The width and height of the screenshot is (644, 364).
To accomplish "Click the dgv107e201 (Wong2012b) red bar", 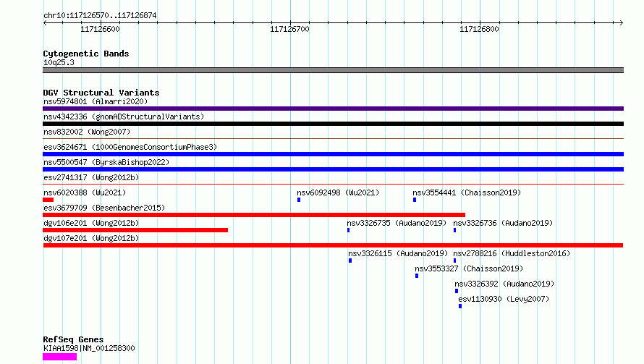I will click(x=333, y=245).
